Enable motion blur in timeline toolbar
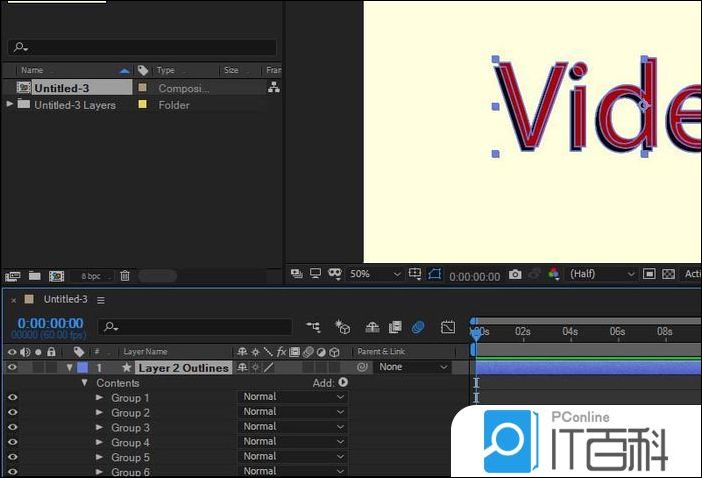 (x=418, y=327)
